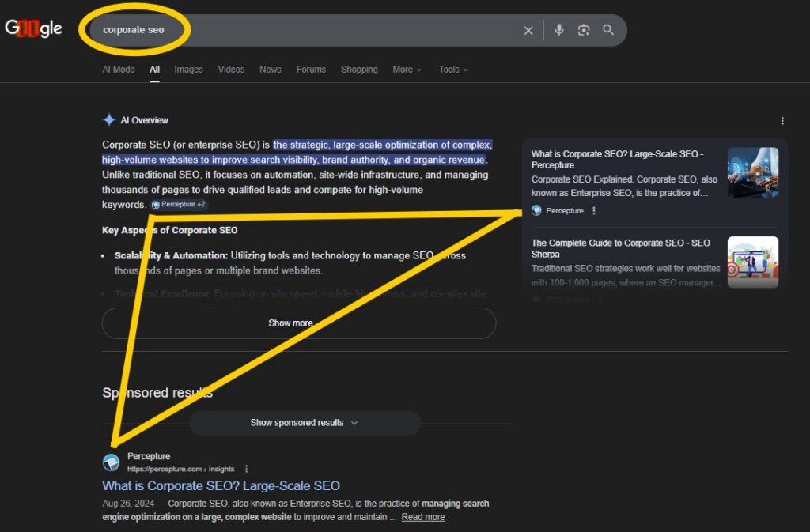Screen dimensions: 810x532
Task: Open three-dot menu next to percepture.com URL
Action: click(x=247, y=469)
